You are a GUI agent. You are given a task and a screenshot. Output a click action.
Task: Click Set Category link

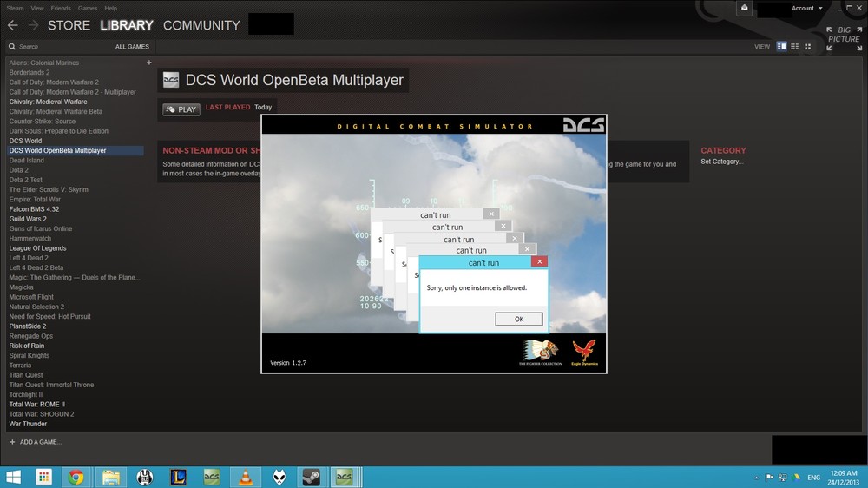pyautogui.click(x=722, y=162)
